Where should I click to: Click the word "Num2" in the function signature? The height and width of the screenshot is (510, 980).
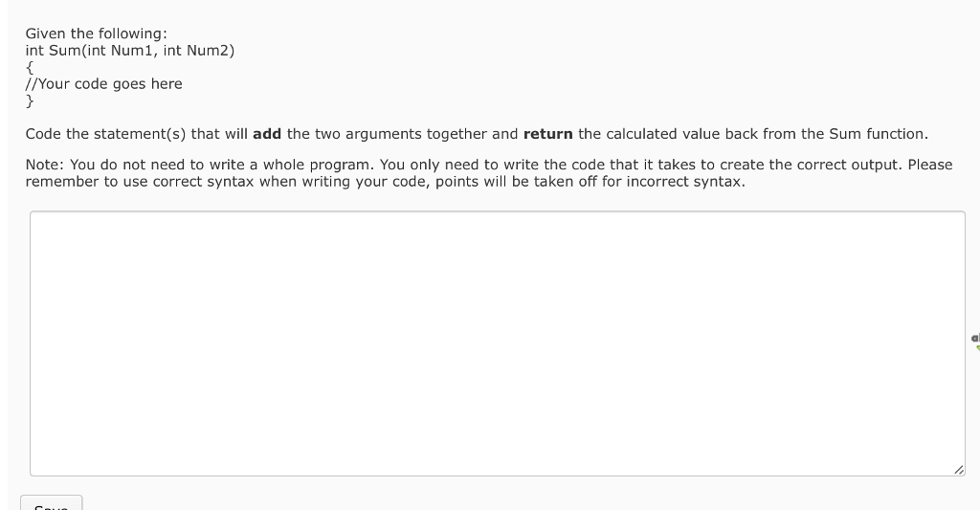208,51
